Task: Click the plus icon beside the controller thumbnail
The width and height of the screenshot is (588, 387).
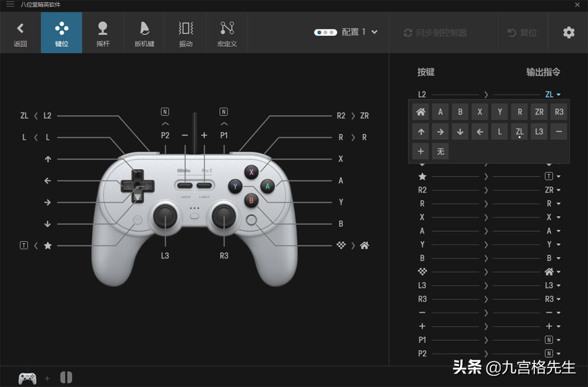Action: point(47,378)
